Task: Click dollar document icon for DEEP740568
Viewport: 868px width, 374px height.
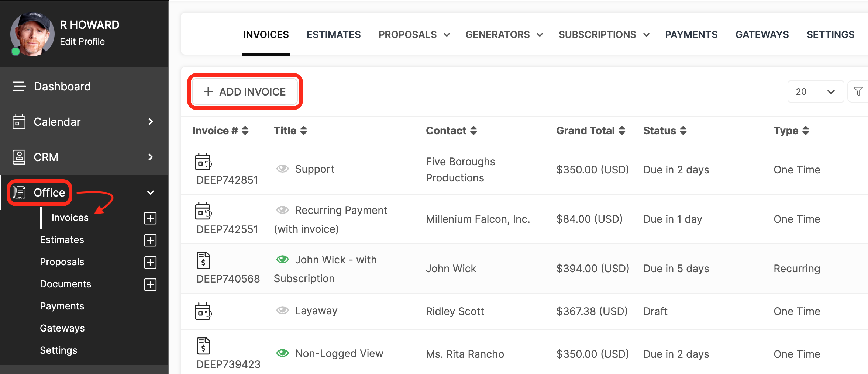Action: (203, 260)
